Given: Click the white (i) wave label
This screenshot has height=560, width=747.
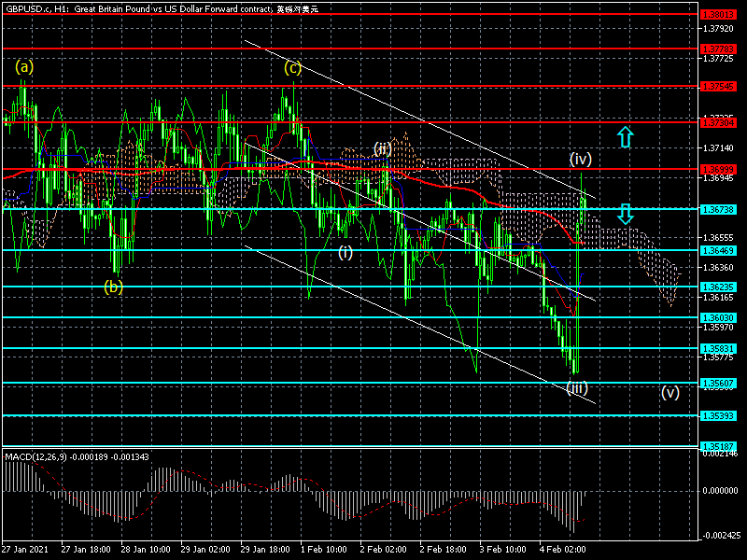Looking at the screenshot, I should click(x=345, y=252).
